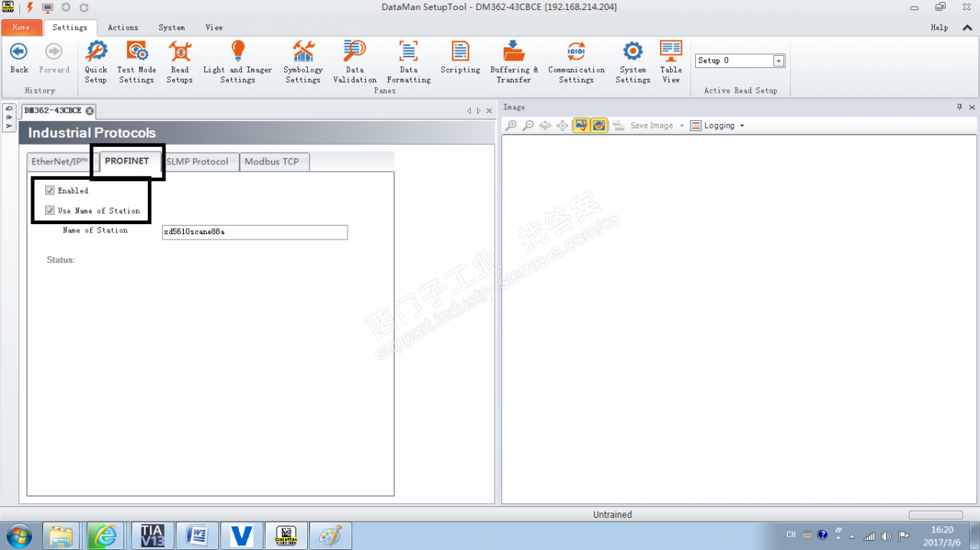Screen dimensions: 980x550
Task: Close the DM362-43CBCE document tab
Action: 90,111
